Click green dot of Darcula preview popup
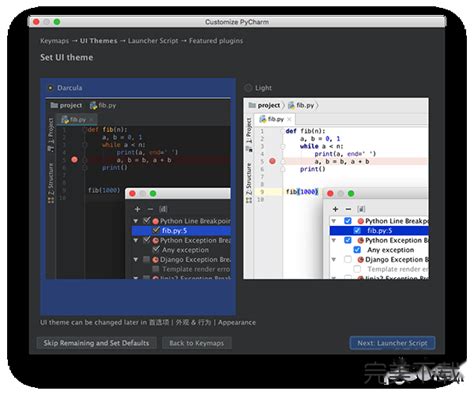The image size is (474, 395). [x=153, y=194]
